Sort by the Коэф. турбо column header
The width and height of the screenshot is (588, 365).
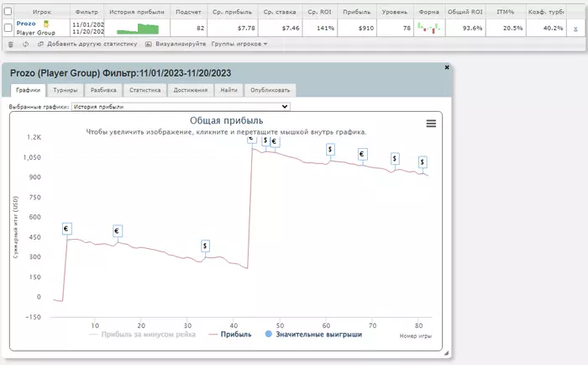pyautogui.click(x=546, y=12)
